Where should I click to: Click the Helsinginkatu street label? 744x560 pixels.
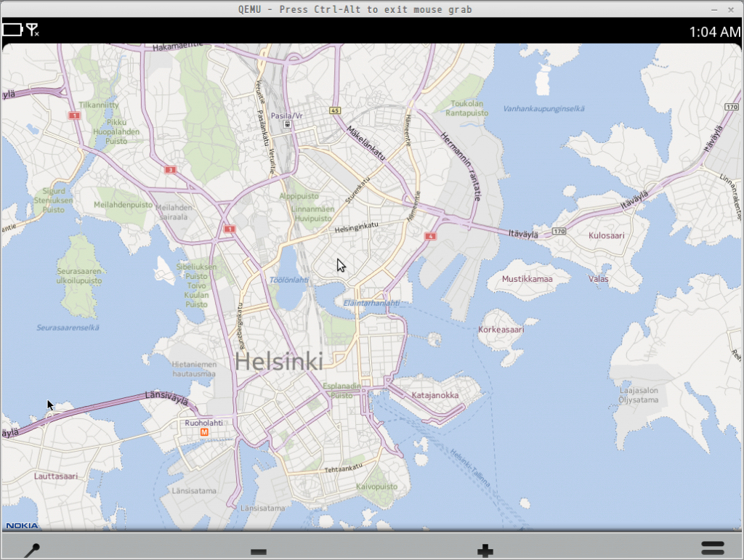point(356,227)
